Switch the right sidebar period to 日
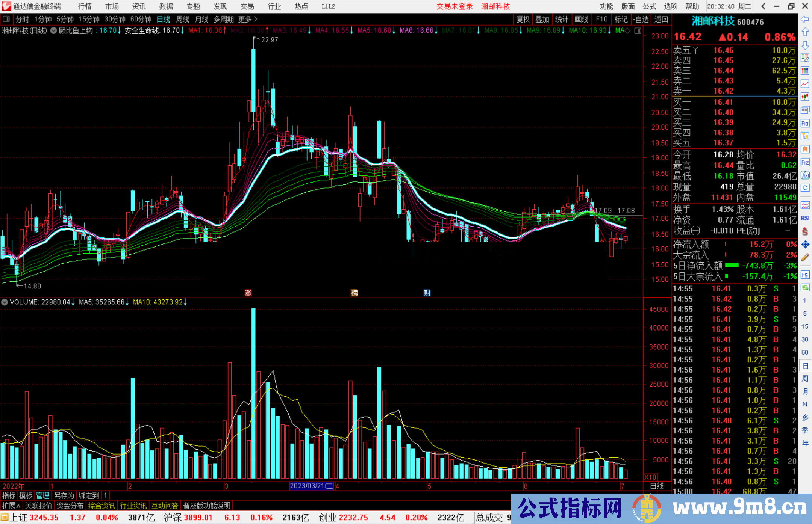This screenshot has width=812, height=524. [805, 365]
